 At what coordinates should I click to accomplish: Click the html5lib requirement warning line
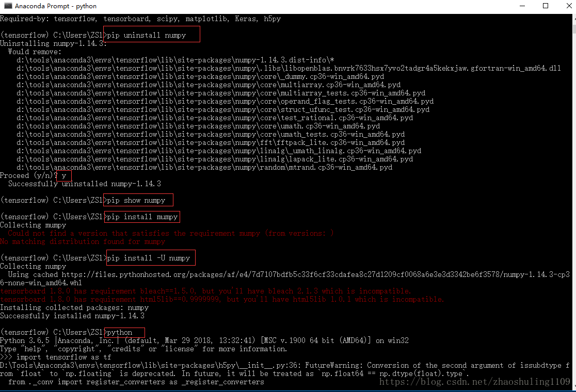[222, 300]
